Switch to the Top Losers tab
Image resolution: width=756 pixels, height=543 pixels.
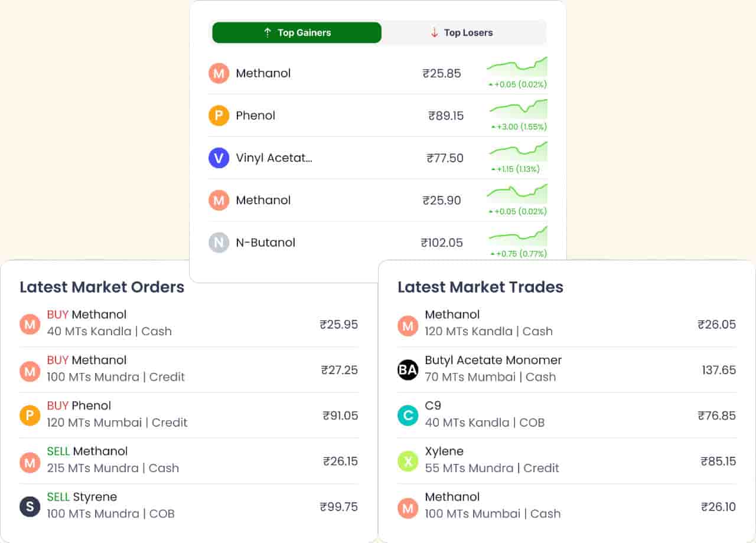point(464,32)
